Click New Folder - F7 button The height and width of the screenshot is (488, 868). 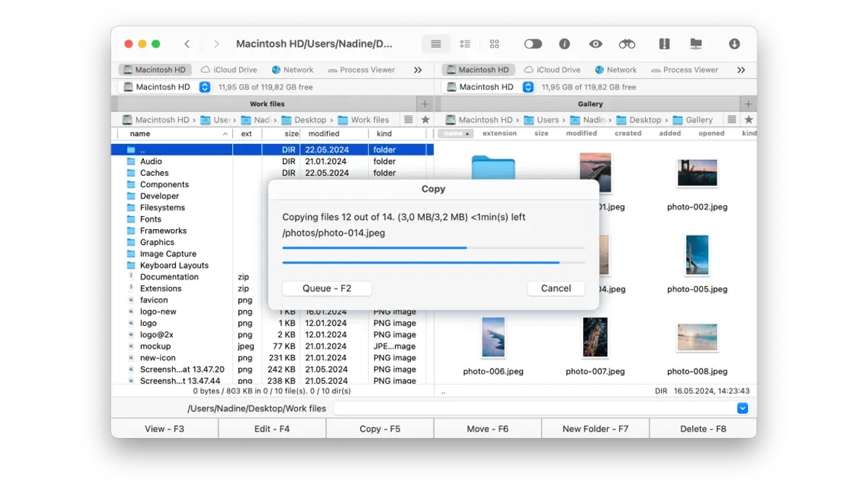(x=595, y=429)
